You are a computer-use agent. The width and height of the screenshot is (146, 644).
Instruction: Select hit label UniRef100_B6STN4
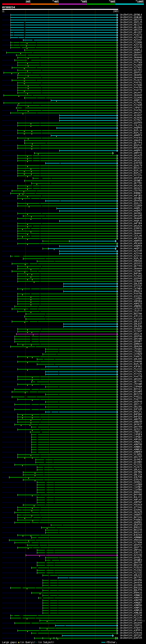(x=131, y=314)
